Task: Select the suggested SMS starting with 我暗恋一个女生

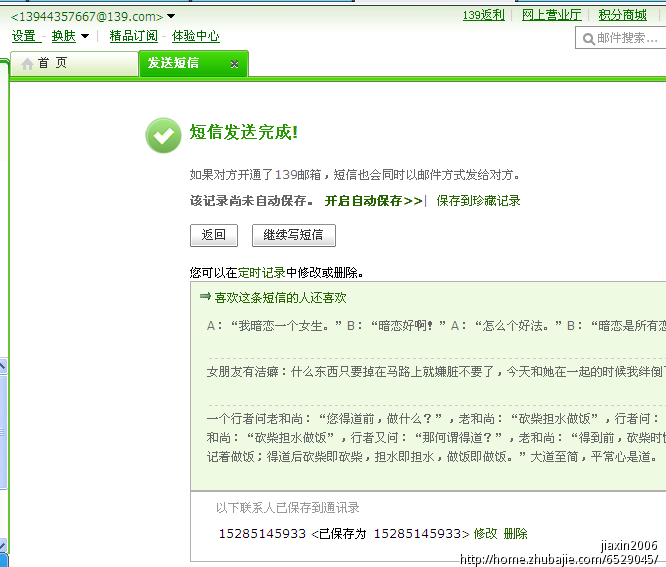Action: pos(436,326)
